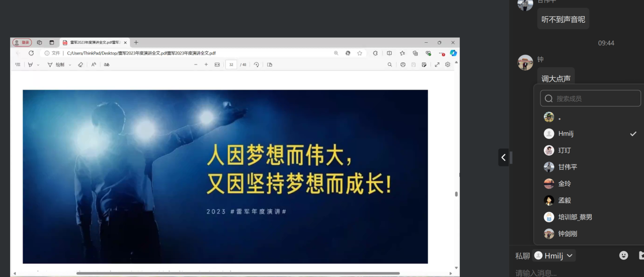The image size is (644, 277).
Task: Close the 雷军2023年度演讲全文.pdf tab
Action: [x=125, y=43]
